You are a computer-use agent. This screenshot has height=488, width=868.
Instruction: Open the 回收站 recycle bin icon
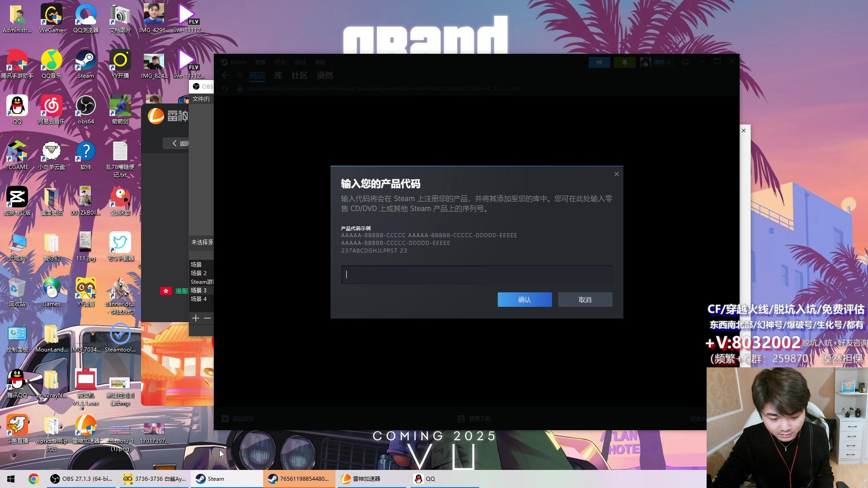tap(17, 292)
